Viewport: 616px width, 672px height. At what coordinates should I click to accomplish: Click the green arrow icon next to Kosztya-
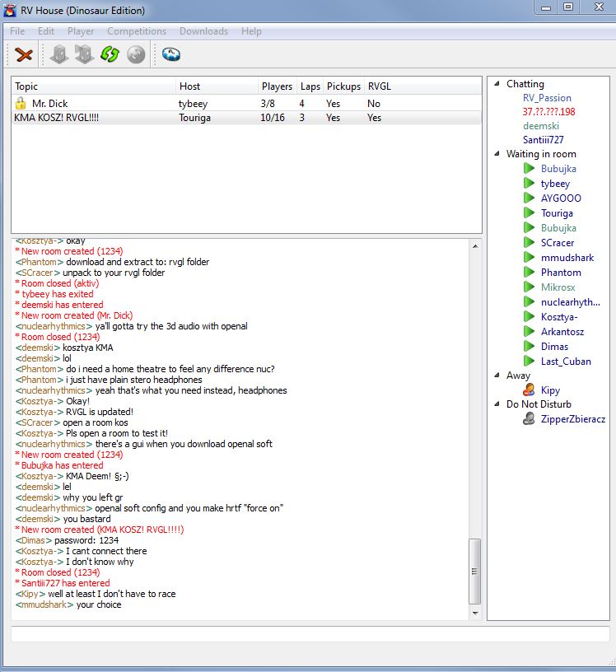click(x=529, y=317)
